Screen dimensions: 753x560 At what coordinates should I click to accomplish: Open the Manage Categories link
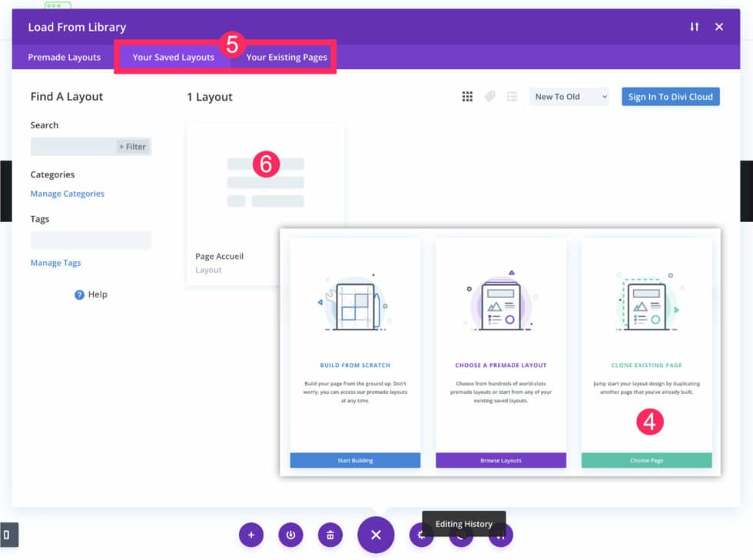click(x=69, y=194)
